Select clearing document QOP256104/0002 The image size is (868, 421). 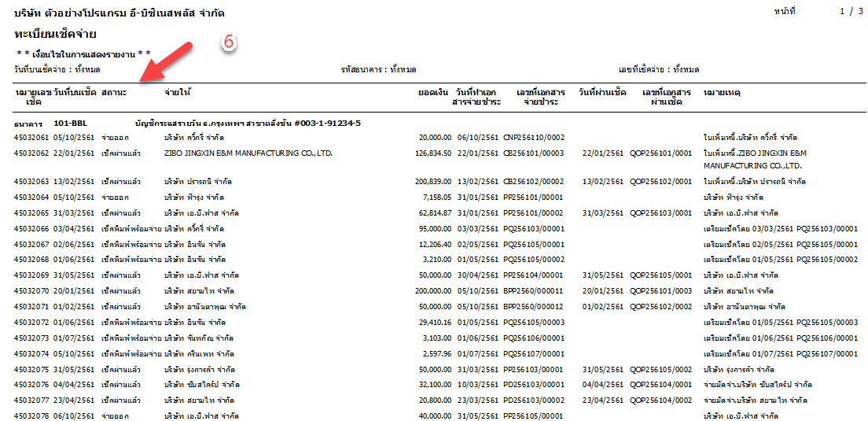(x=661, y=400)
